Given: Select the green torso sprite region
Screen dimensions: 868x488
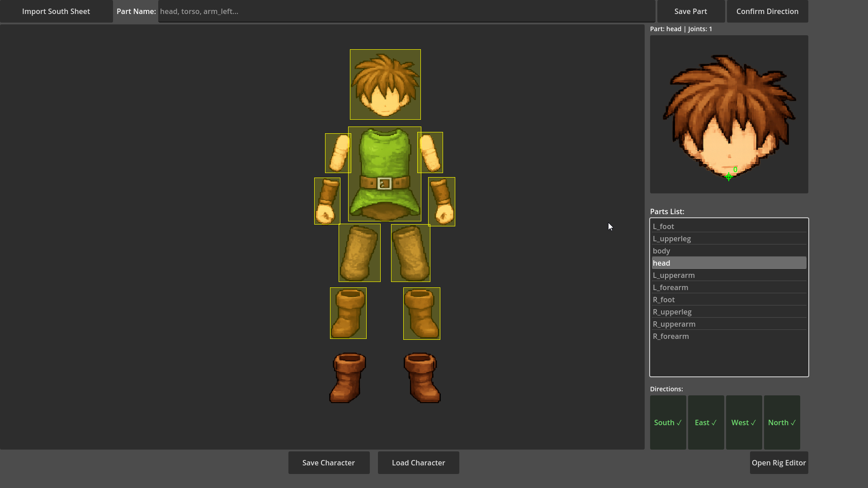Looking at the screenshot, I should (385, 174).
